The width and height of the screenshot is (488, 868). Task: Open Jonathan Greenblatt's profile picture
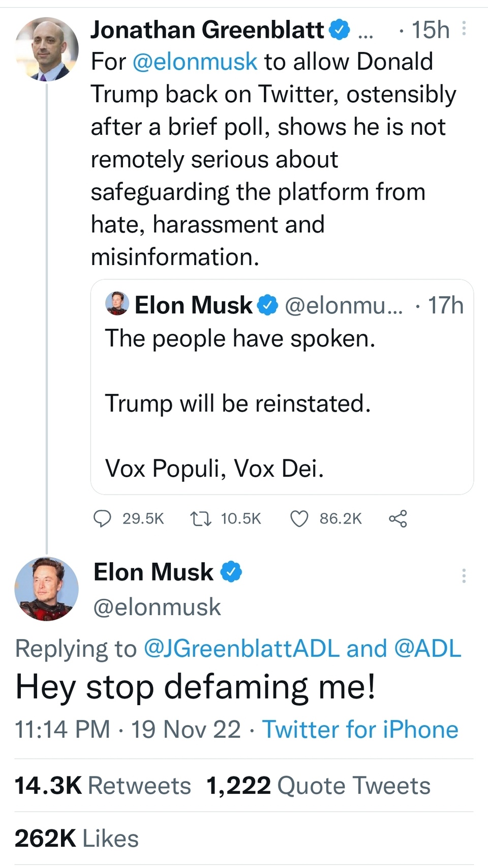47,49
